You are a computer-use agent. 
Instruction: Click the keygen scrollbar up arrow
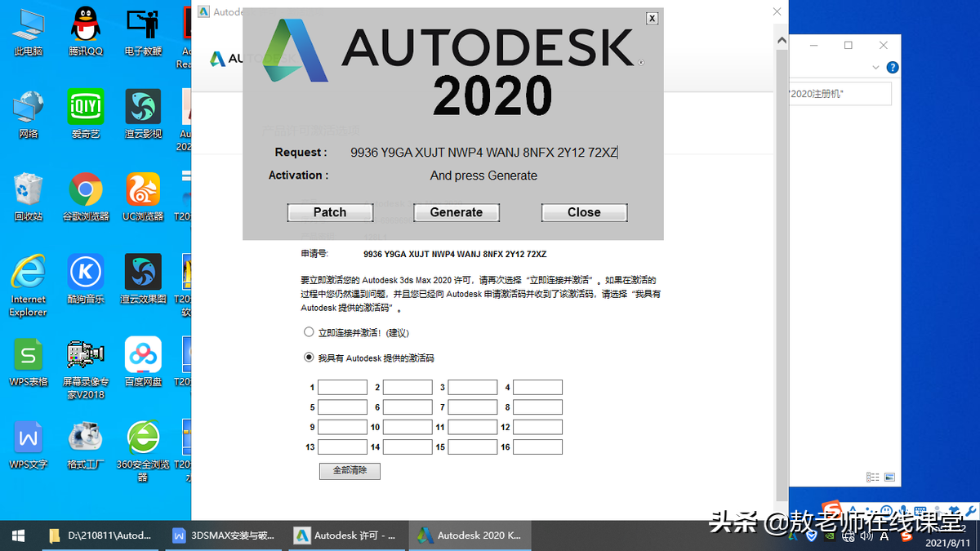pyautogui.click(x=781, y=38)
